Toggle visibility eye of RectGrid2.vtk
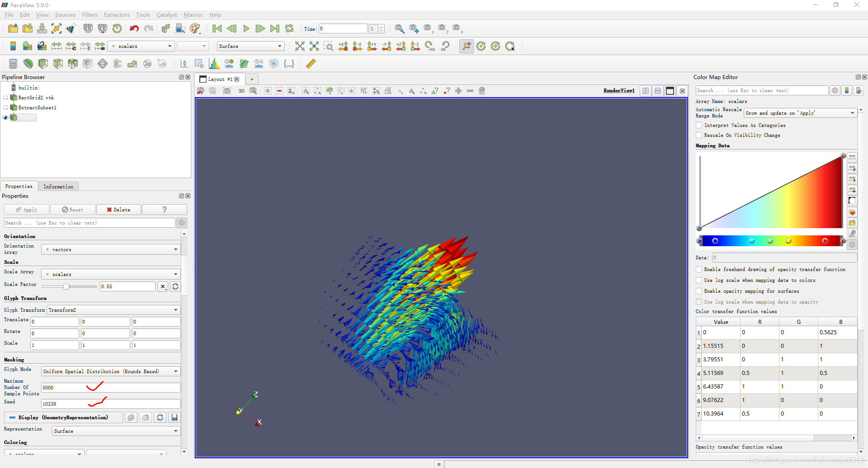The image size is (868, 468). click(5, 98)
